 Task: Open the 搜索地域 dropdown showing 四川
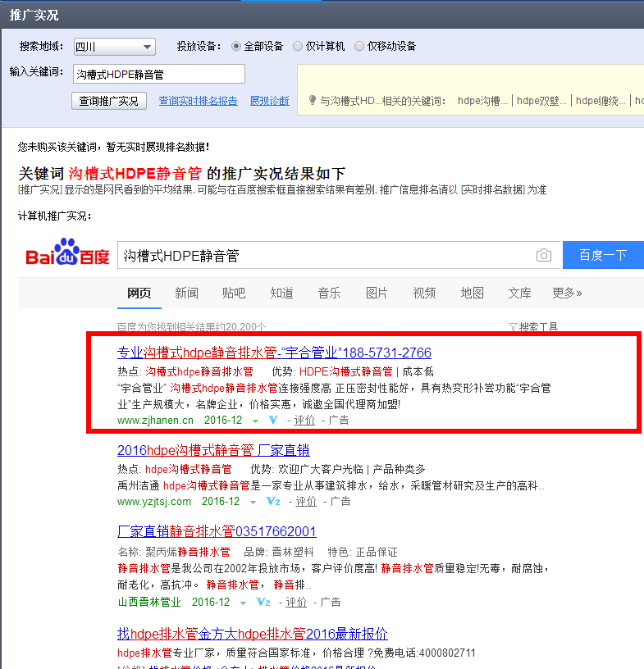click(x=115, y=47)
